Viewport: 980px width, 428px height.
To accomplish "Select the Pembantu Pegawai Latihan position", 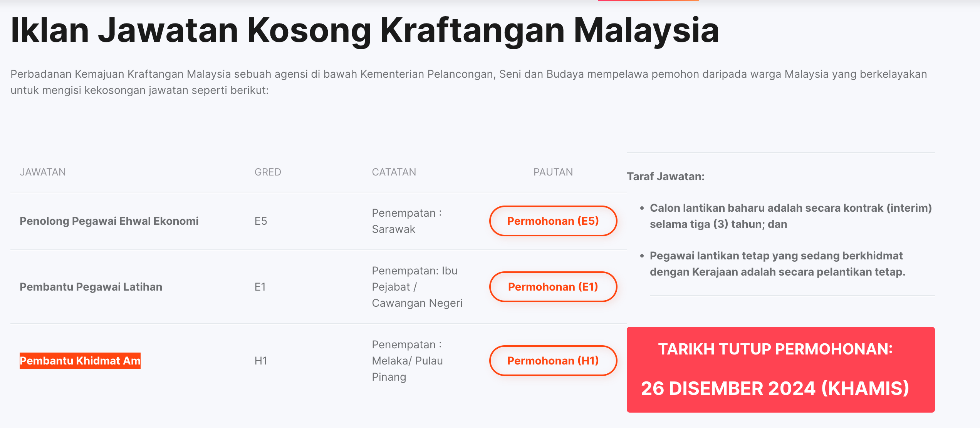I will 91,287.
